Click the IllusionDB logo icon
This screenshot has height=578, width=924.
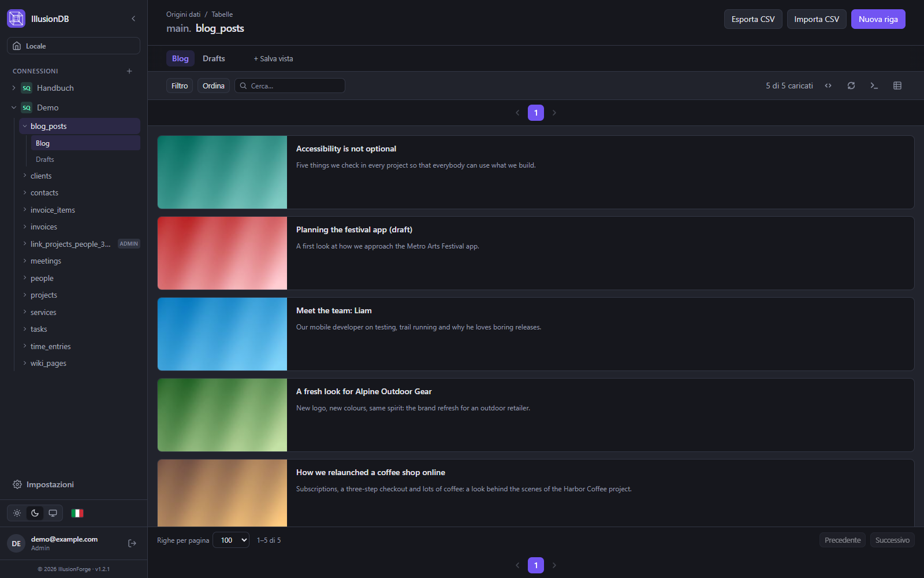(16, 18)
